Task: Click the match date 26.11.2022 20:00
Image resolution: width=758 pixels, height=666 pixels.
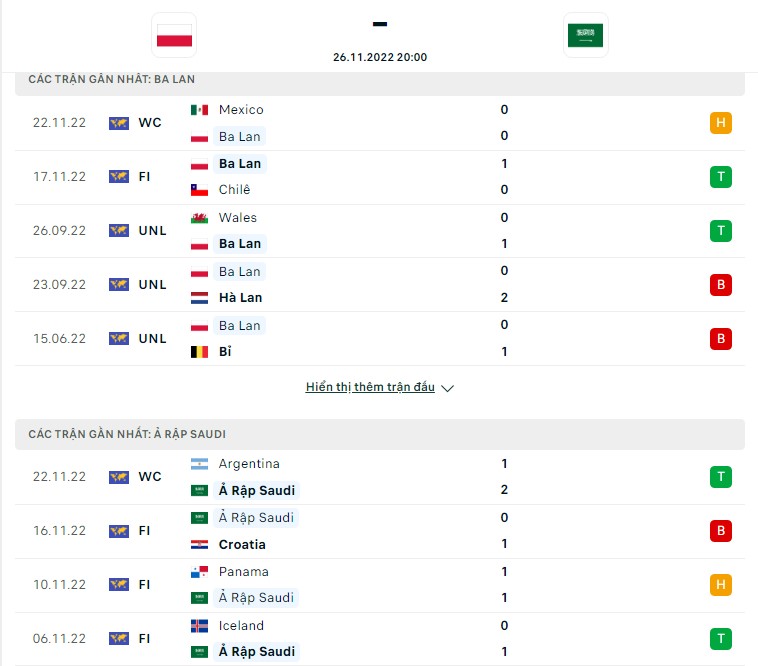Action: pos(380,57)
